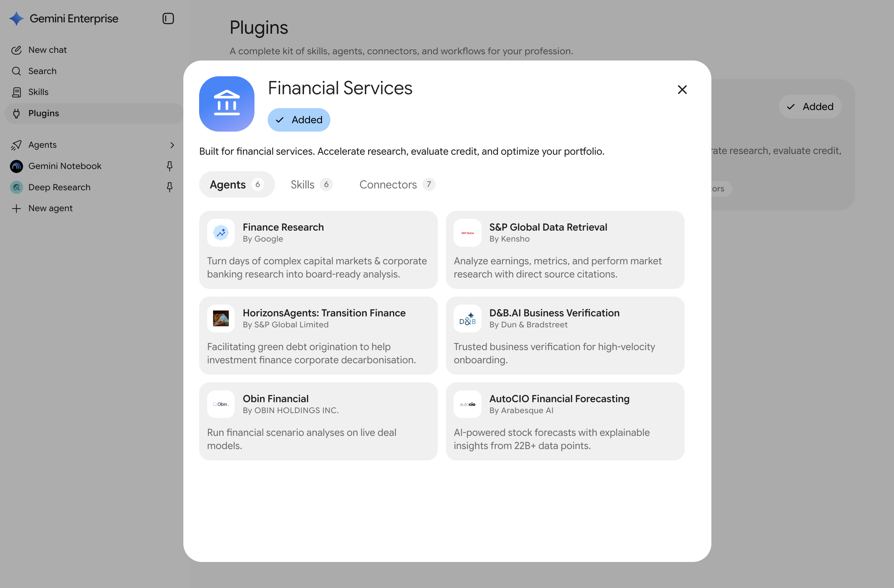The width and height of the screenshot is (894, 588).
Task: Click the Agents tab count badge 6
Action: click(x=257, y=184)
